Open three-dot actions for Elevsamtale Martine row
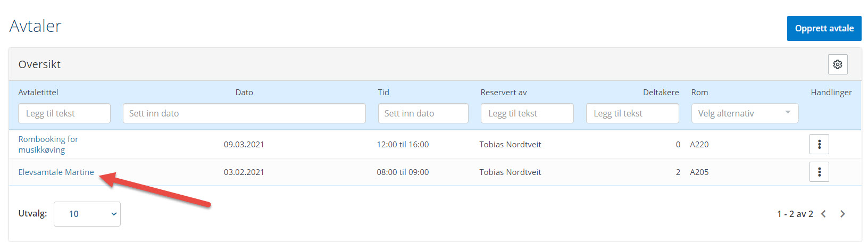The height and width of the screenshot is (242, 868). 819,172
